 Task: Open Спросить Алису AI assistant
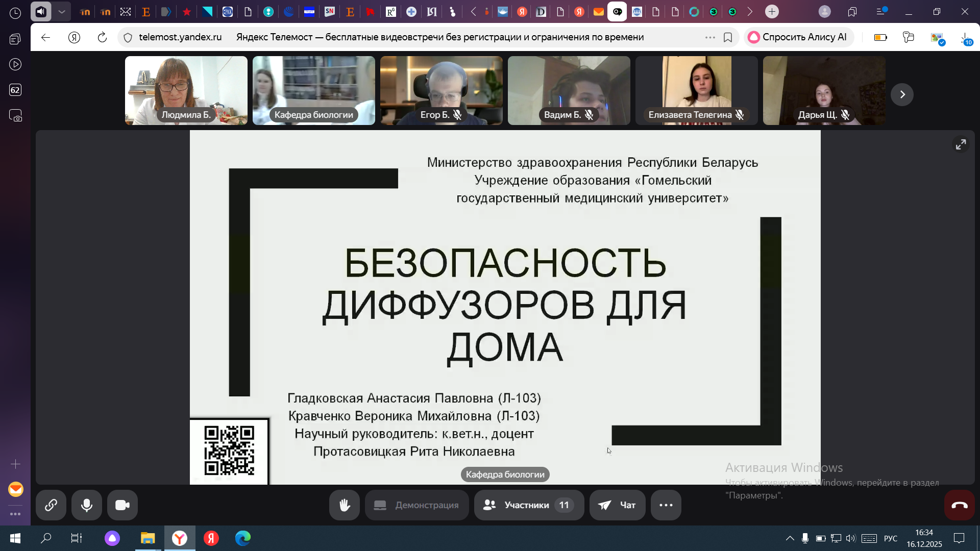[798, 37]
